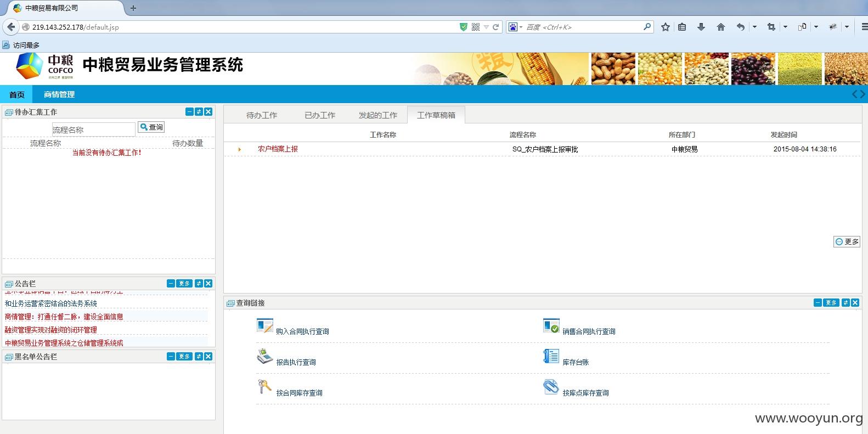
Task: Collapse the 查询链接 panel
Action: pos(818,303)
